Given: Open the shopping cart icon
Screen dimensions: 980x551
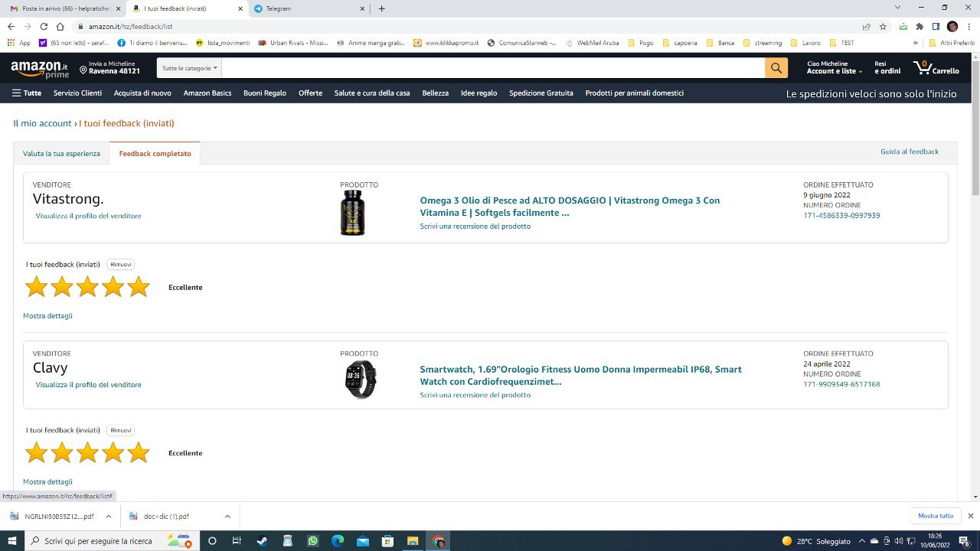Looking at the screenshot, I should pyautogui.click(x=936, y=68).
